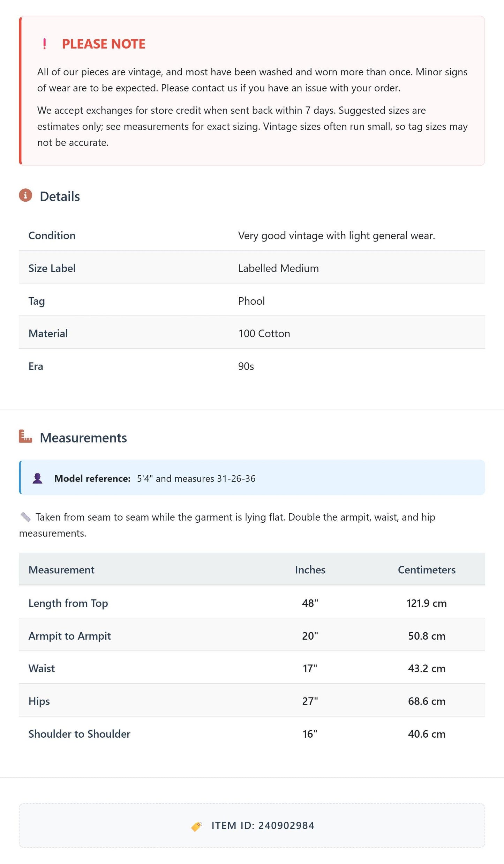The width and height of the screenshot is (504, 864).
Task: Select the Condition row value text
Action: (337, 236)
